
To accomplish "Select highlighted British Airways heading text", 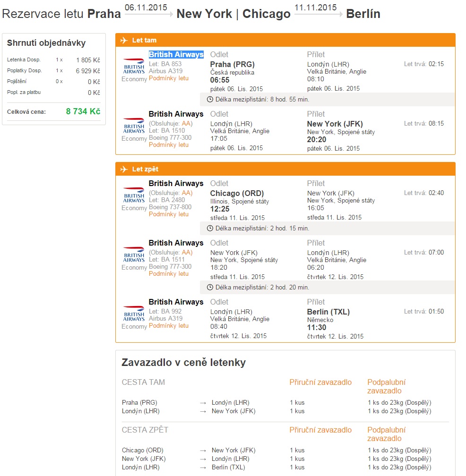I will (x=176, y=55).
